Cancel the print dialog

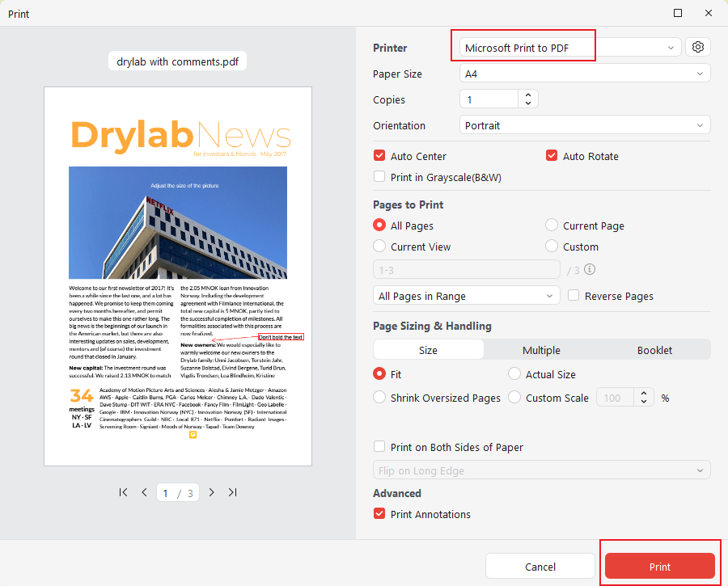pos(540,566)
